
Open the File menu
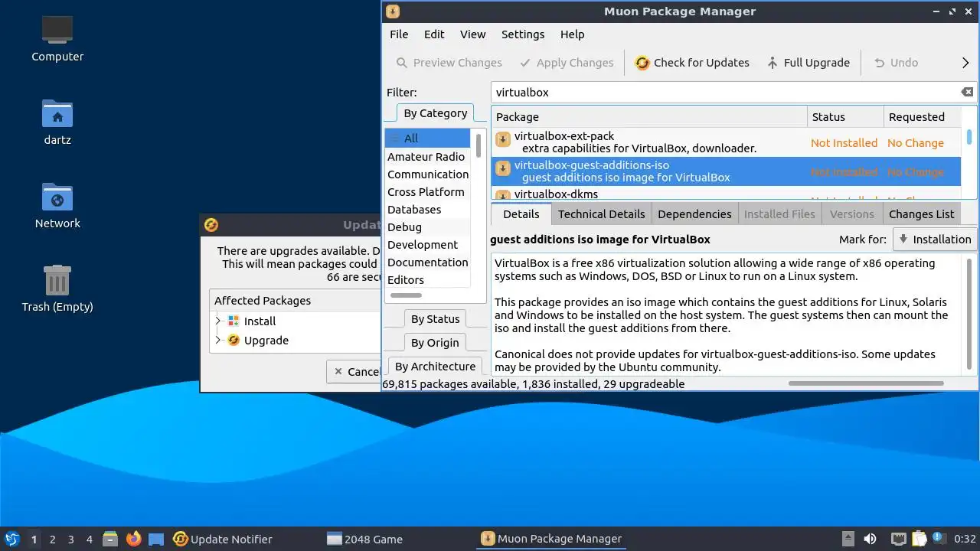tap(399, 34)
